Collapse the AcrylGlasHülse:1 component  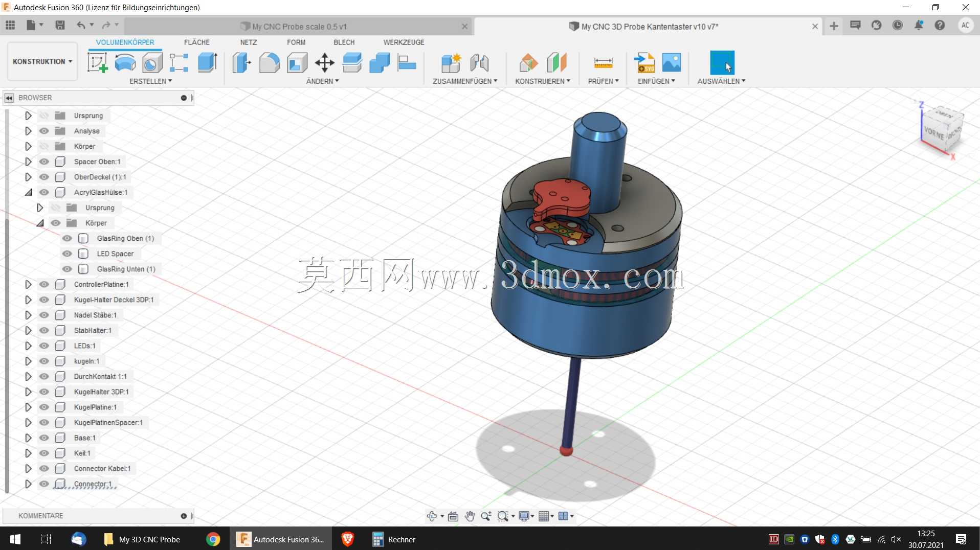28,192
